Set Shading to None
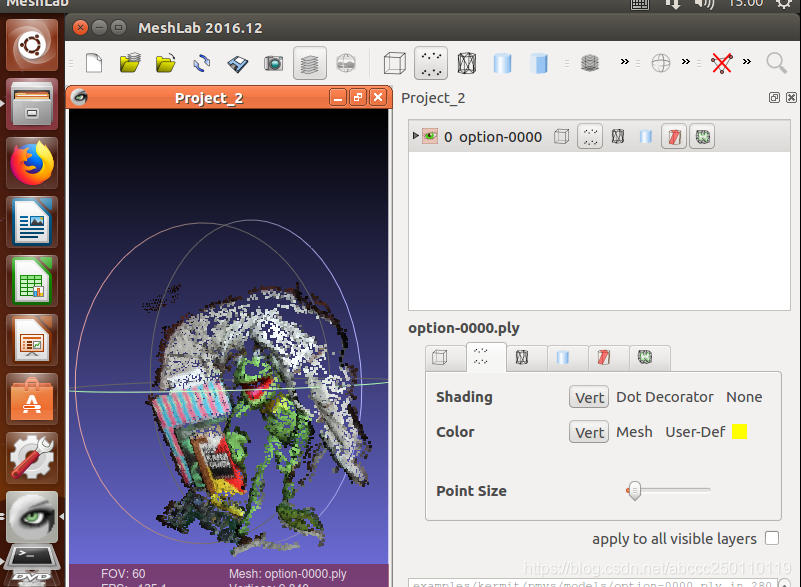 pos(744,397)
